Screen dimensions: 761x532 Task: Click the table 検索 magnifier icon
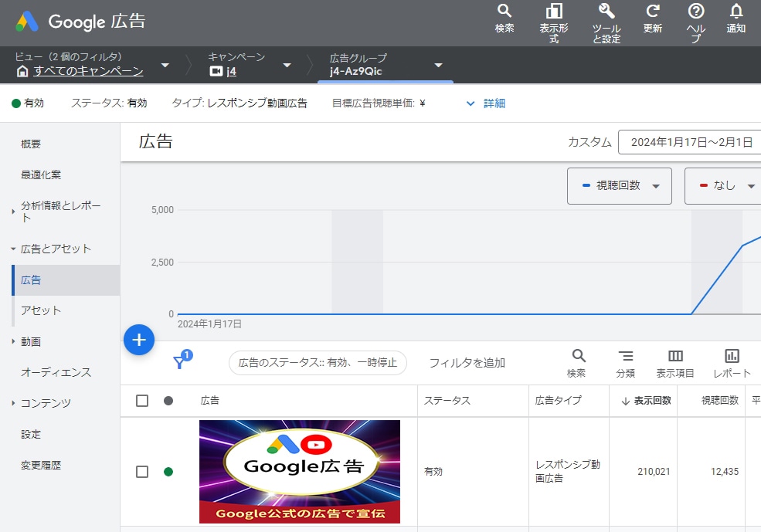[578, 356]
